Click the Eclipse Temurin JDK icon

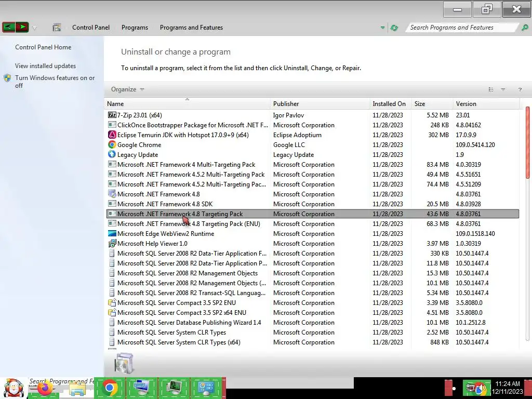[112, 135]
